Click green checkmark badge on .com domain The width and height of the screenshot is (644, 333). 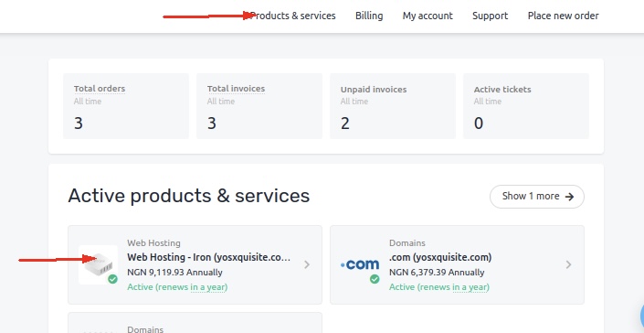point(375,279)
